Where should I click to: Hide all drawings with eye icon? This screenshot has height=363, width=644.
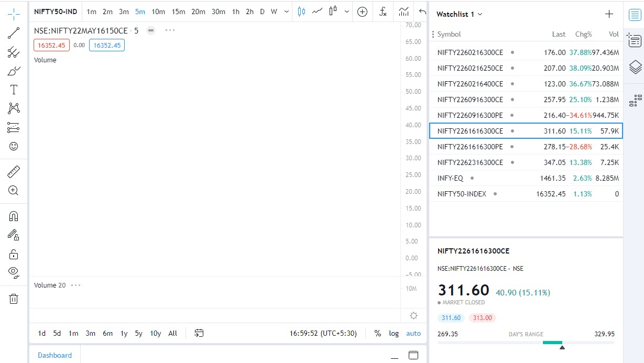point(14,272)
